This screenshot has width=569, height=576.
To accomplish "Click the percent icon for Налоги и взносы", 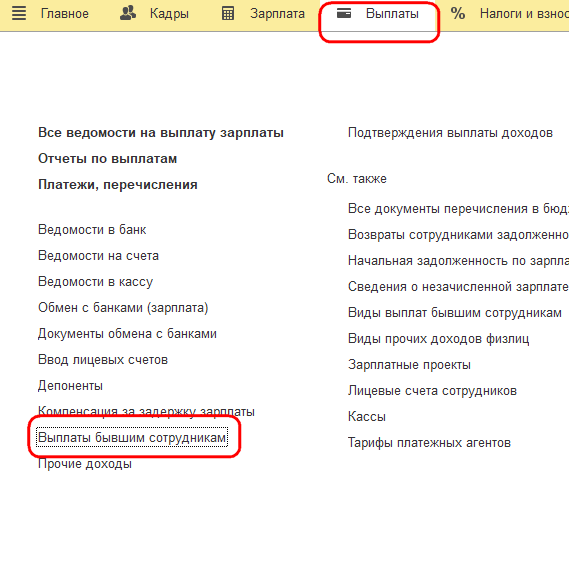I will tap(458, 14).
